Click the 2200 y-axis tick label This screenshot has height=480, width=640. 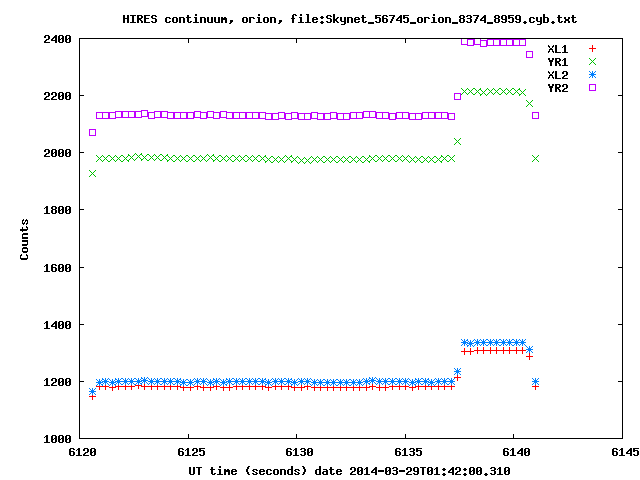(x=58, y=96)
